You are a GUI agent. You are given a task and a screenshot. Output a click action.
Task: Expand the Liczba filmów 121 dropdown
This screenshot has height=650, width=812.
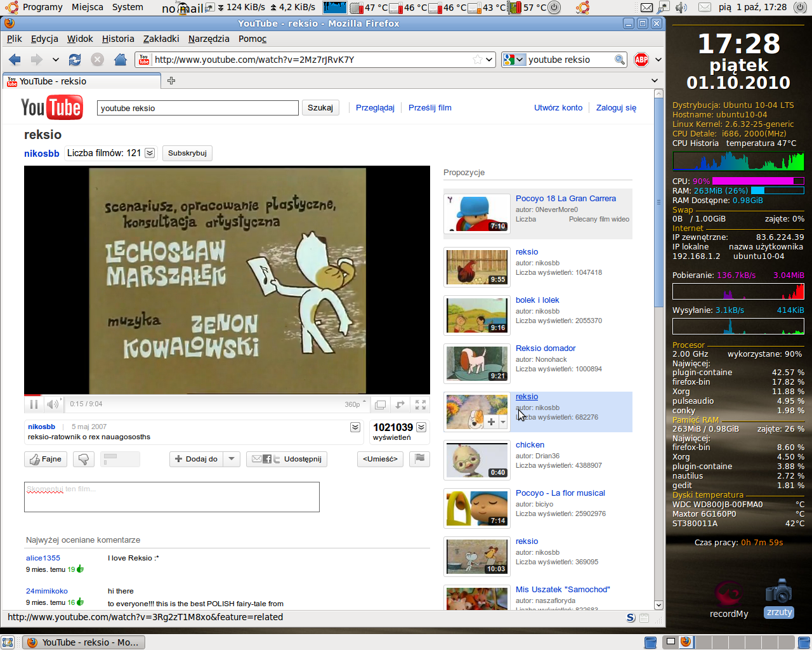150,153
